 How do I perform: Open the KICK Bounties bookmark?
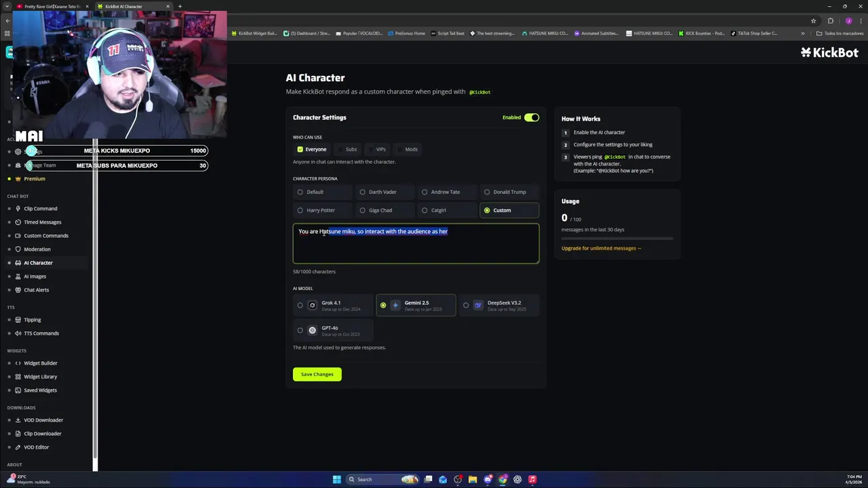click(702, 33)
